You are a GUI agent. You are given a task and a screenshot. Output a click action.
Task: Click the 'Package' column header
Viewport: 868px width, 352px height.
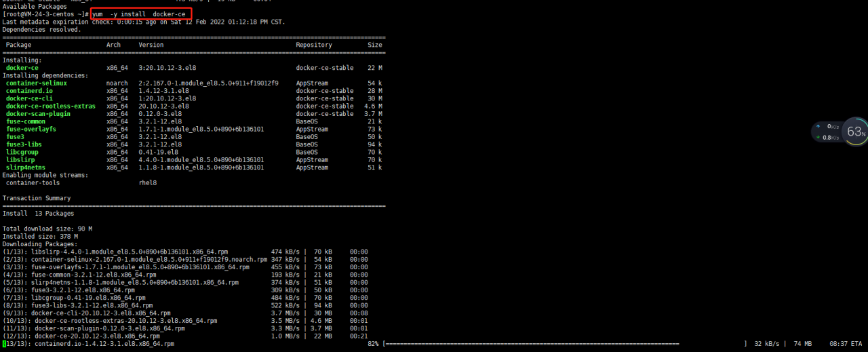[18, 45]
